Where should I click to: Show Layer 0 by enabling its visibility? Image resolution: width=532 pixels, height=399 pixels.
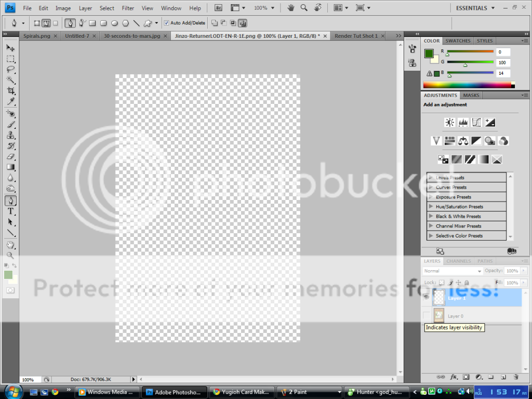point(426,315)
